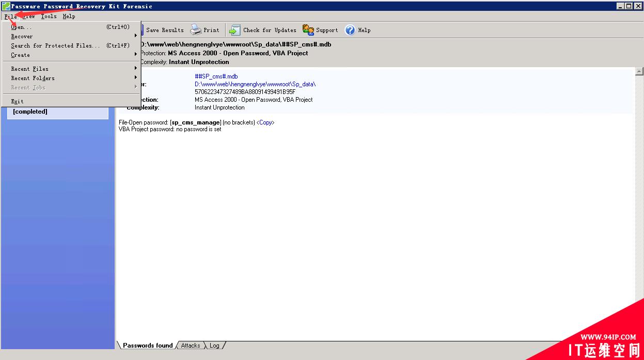Open the Sp_data folder path link
Image resolution: width=644 pixels, height=360 pixels.
click(255, 84)
